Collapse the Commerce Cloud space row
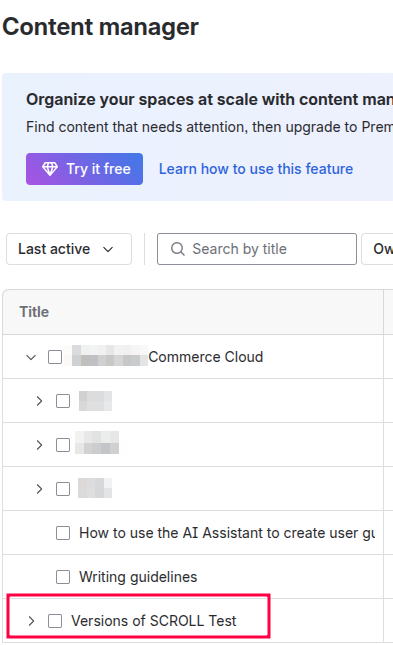Image resolution: width=393 pixels, height=645 pixels. (x=31, y=357)
